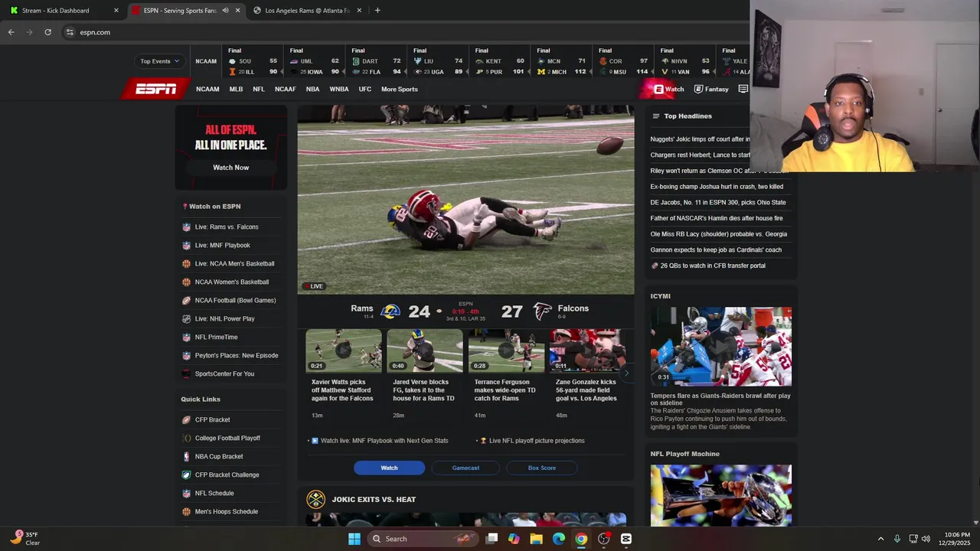The height and width of the screenshot is (551, 980).
Task: Open the UFC menu in the nav bar
Action: click(x=365, y=90)
